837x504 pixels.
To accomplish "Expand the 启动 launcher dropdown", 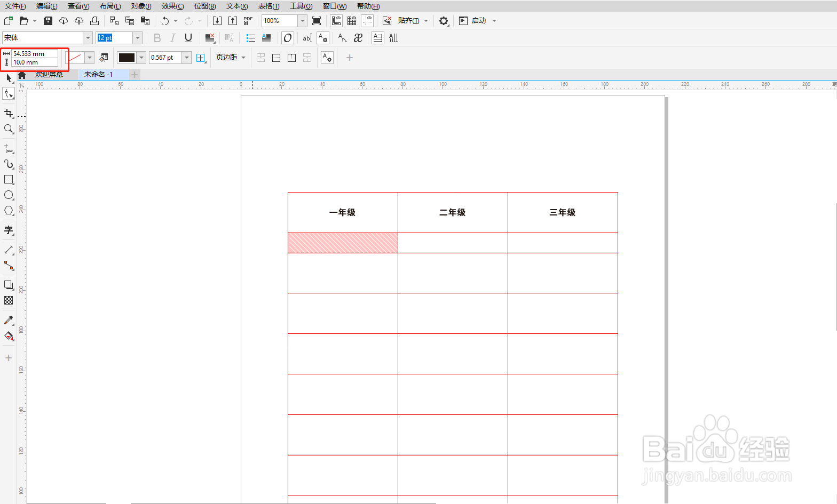I will 494,21.
